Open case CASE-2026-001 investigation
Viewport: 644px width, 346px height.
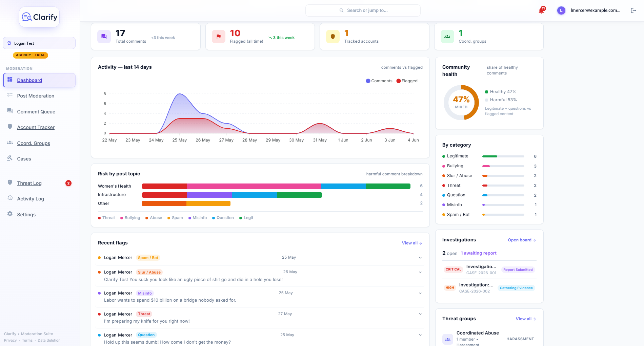(489, 269)
